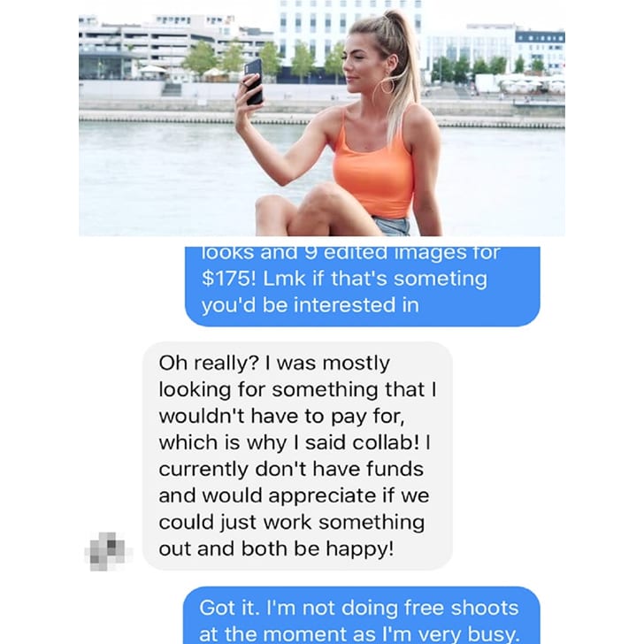Tap the 'Got it. I'm not doing free shoots' bubble
Screen dimensions: 644x644
click(362, 616)
